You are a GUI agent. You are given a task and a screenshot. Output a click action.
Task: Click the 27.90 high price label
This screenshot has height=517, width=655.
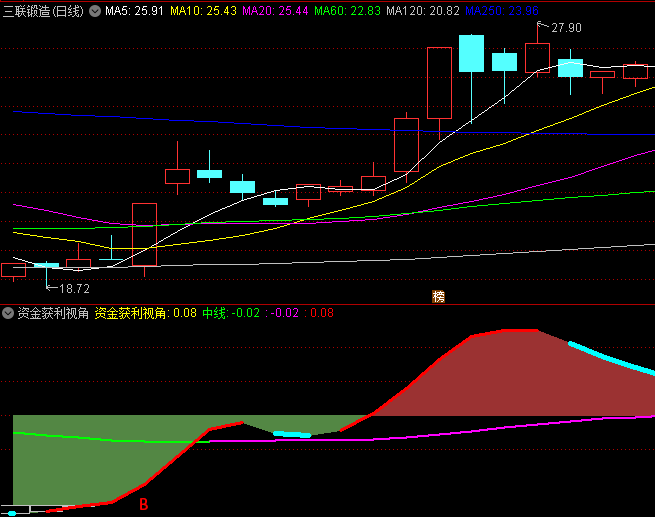(x=566, y=28)
